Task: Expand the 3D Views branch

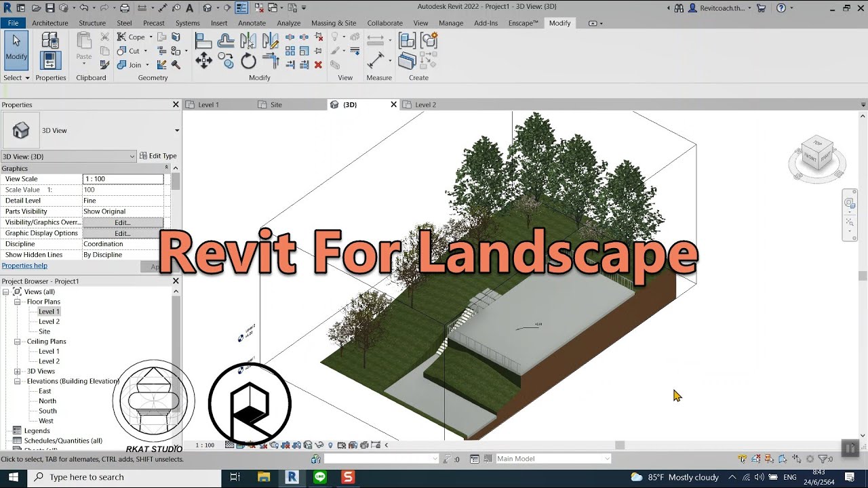Action: (x=17, y=371)
